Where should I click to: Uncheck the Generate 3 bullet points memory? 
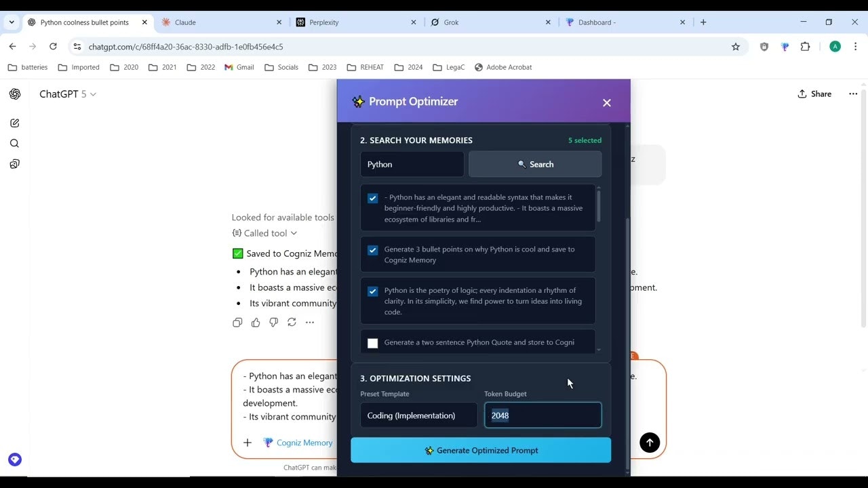pos(372,251)
